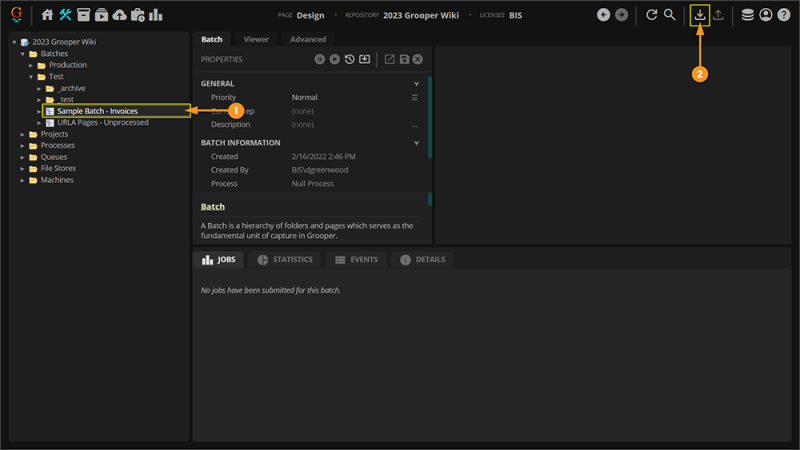Open the help question mark icon

click(x=784, y=15)
